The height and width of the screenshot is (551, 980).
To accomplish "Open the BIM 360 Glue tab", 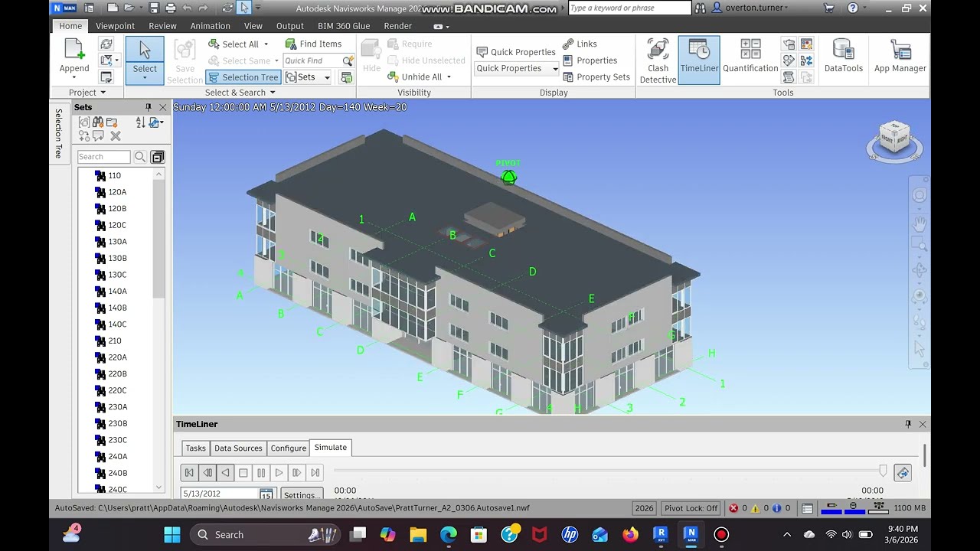I will [344, 25].
